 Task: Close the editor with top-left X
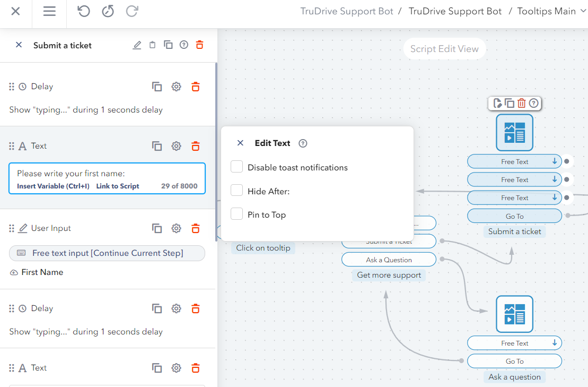click(15, 11)
